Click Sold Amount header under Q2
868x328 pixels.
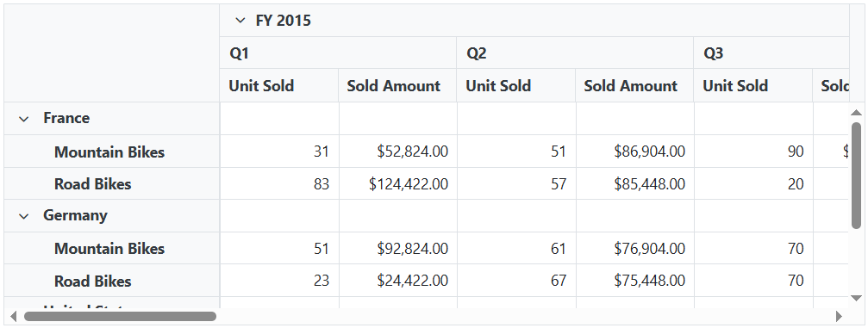coord(634,86)
